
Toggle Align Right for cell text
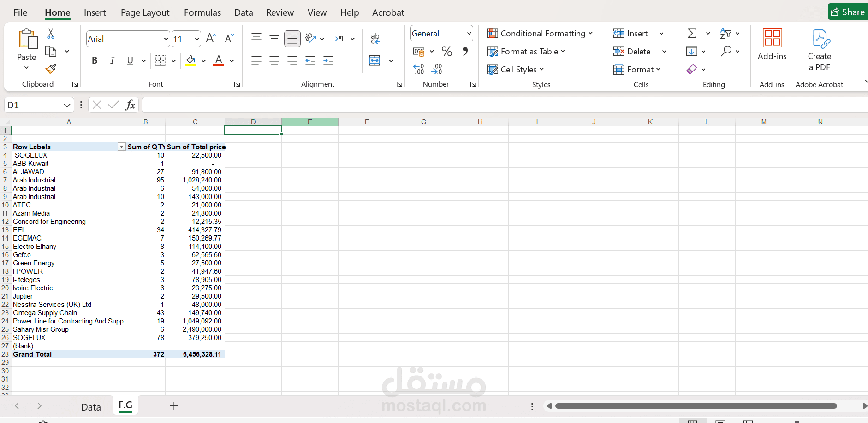292,60
